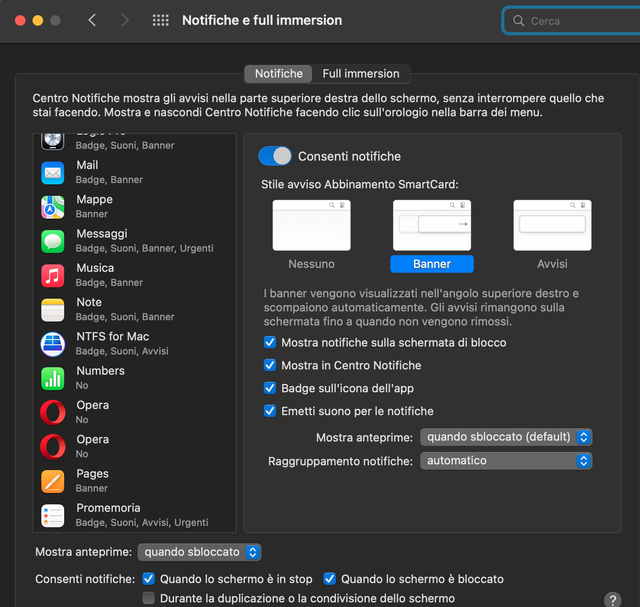Disable Badge sull'icona dell'app
This screenshot has width=640, height=607.
click(x=270, y=388)
